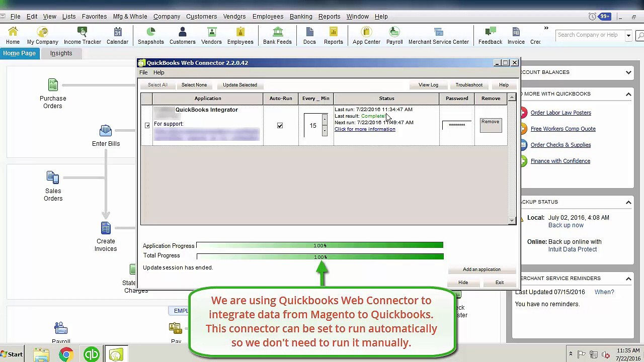Open the Mfg & Whsle menu
The image size is (644, 362).
tap(130, 17)
